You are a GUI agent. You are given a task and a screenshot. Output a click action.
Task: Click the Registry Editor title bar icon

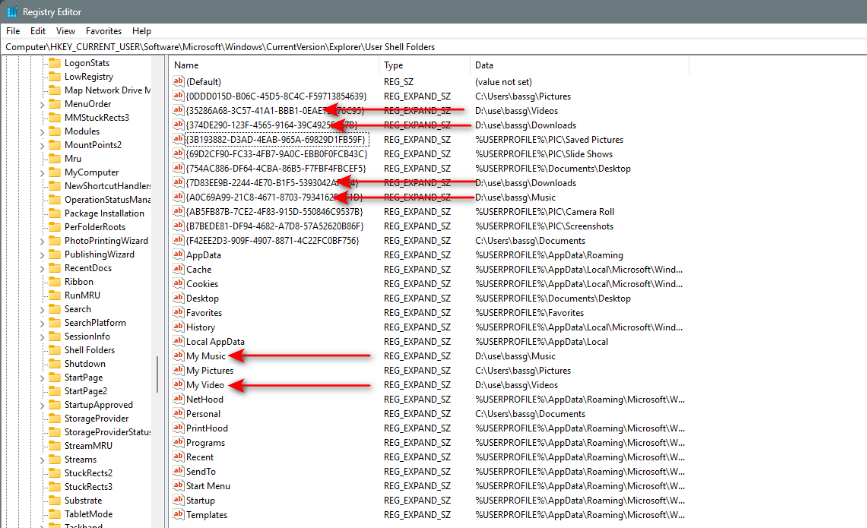12,12
